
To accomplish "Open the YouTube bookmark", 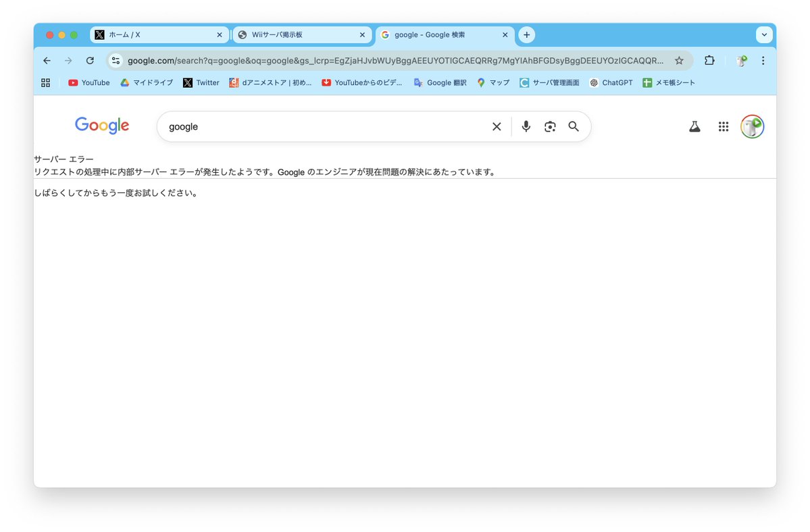I will 89,82.
